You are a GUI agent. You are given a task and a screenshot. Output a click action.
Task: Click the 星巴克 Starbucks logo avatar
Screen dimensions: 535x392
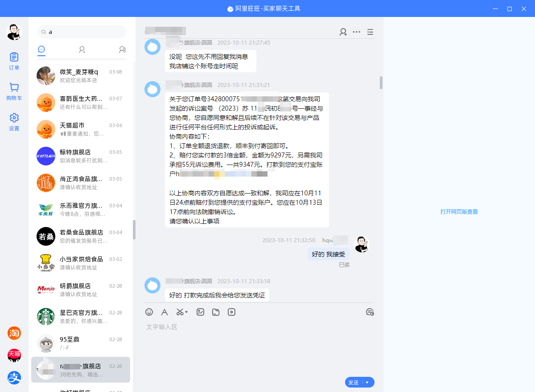(46, 317)
